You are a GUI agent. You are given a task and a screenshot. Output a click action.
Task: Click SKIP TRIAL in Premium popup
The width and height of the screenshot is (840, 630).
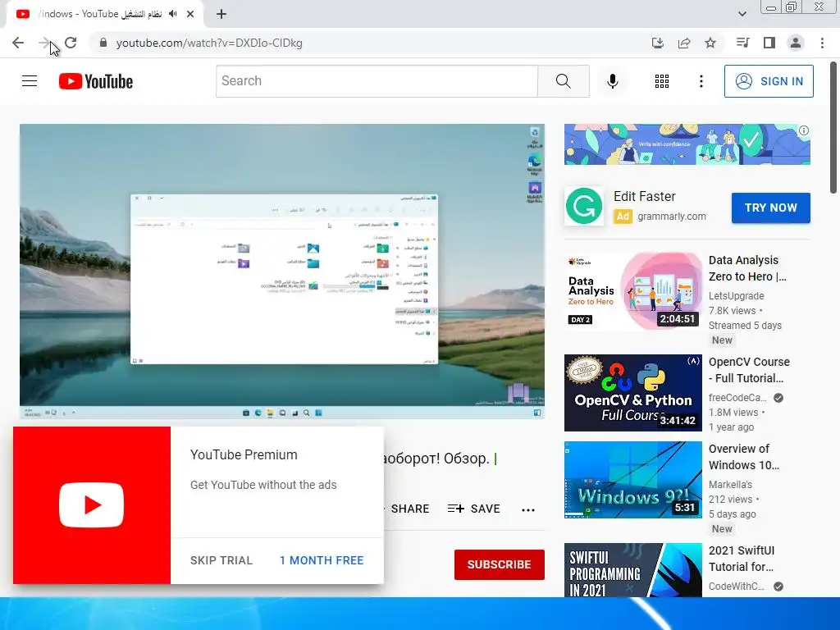tap(221, 560)
